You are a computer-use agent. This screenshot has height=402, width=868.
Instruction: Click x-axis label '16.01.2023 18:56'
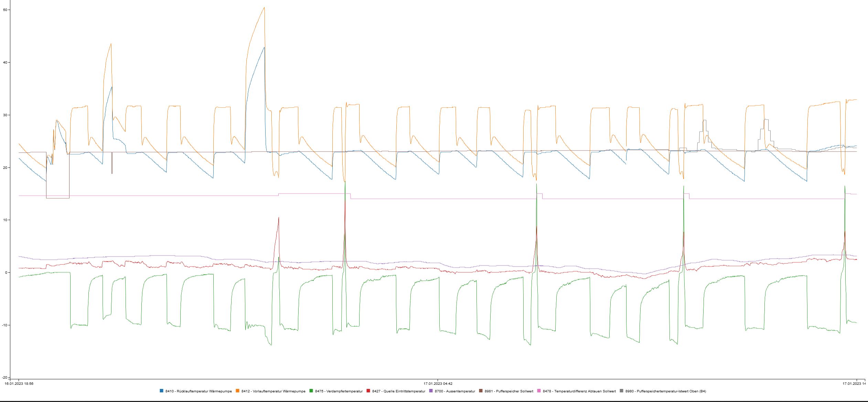pos(19,383)
